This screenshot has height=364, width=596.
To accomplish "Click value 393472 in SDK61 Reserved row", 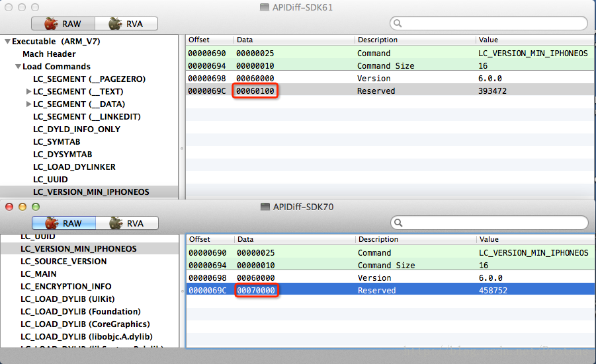I will click(x=492, y=91).
